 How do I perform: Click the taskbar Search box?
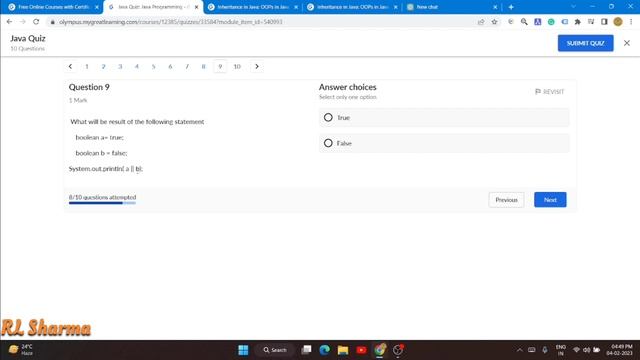(275, 350)
